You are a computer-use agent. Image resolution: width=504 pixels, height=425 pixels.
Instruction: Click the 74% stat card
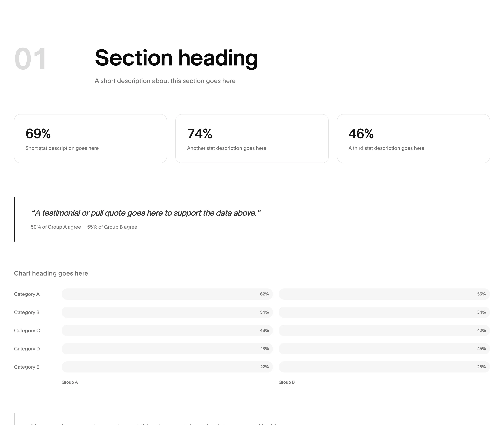point(252,138)
